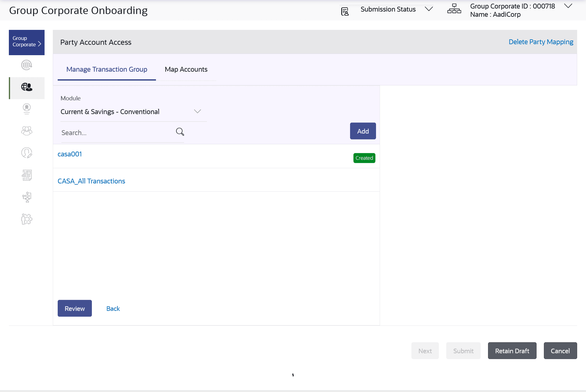The width and height of the screenshot is (586, 392).
Task: Click the user group sidebar icon
Action: [x=27, y=131]
